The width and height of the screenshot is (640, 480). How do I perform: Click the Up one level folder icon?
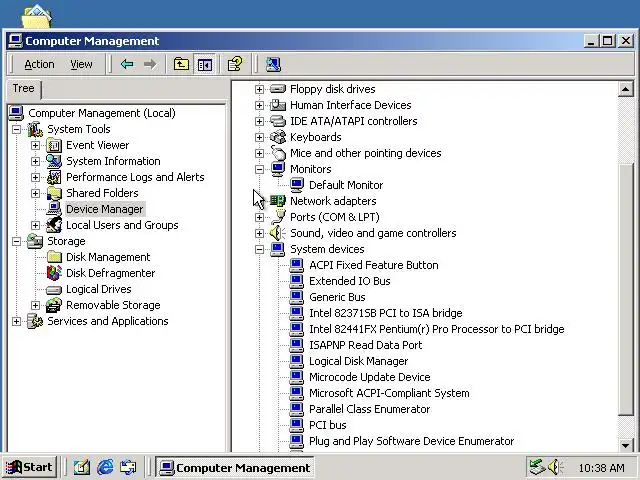pyautogui.click(x=181, y=64)
